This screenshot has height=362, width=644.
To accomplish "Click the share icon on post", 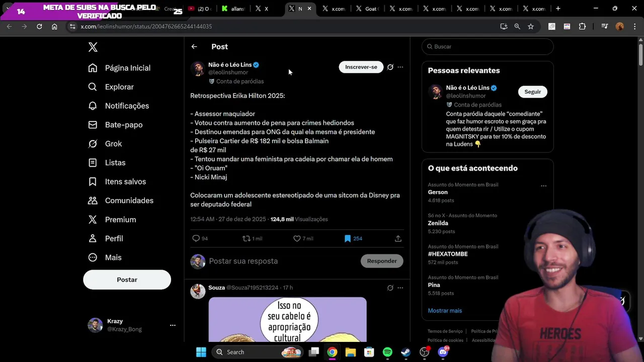I will tap(398, 238).
